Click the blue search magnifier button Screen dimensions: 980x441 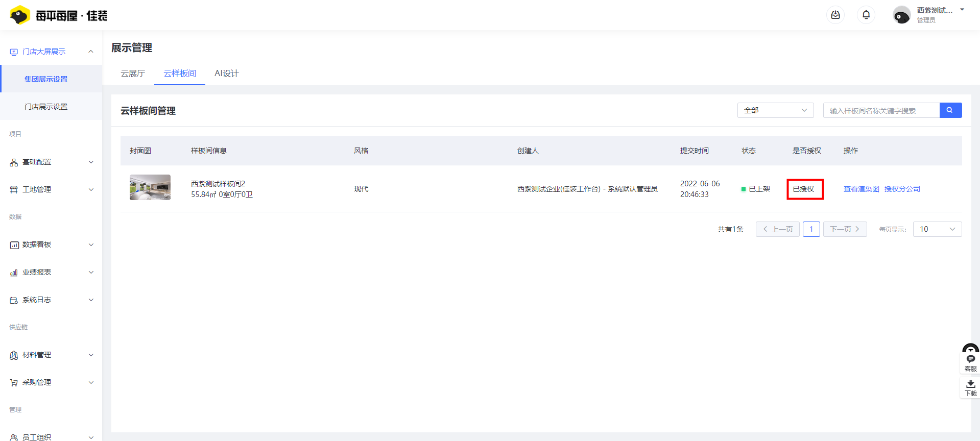coord(950,110)
